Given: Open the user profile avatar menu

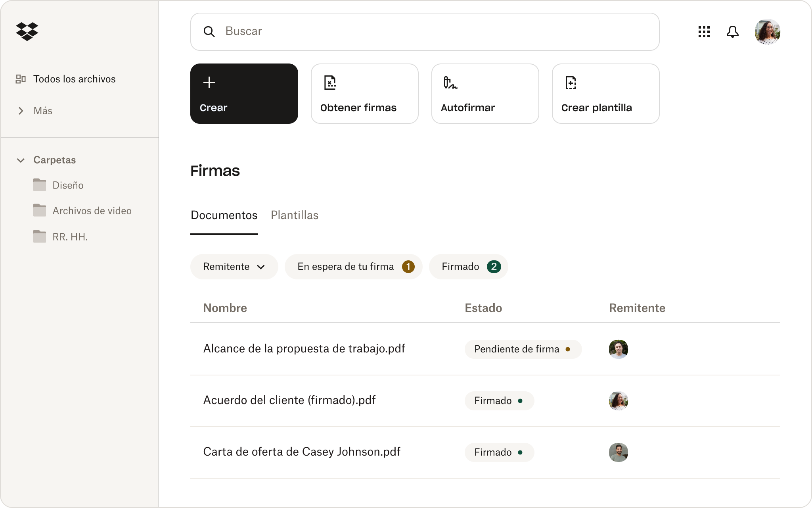Looking at the screenshot, I should [767, 32].
